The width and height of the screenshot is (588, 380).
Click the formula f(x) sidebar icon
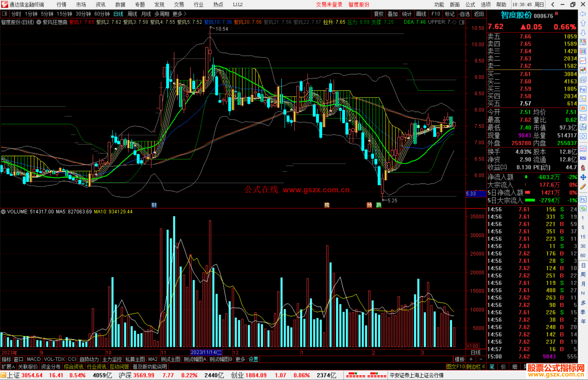coord(583,127)
